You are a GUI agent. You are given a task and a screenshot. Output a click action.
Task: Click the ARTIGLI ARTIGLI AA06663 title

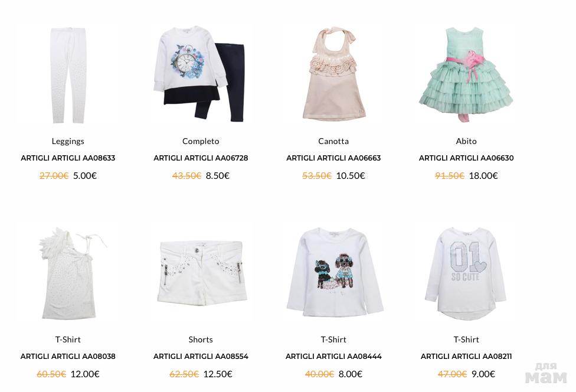333,158
